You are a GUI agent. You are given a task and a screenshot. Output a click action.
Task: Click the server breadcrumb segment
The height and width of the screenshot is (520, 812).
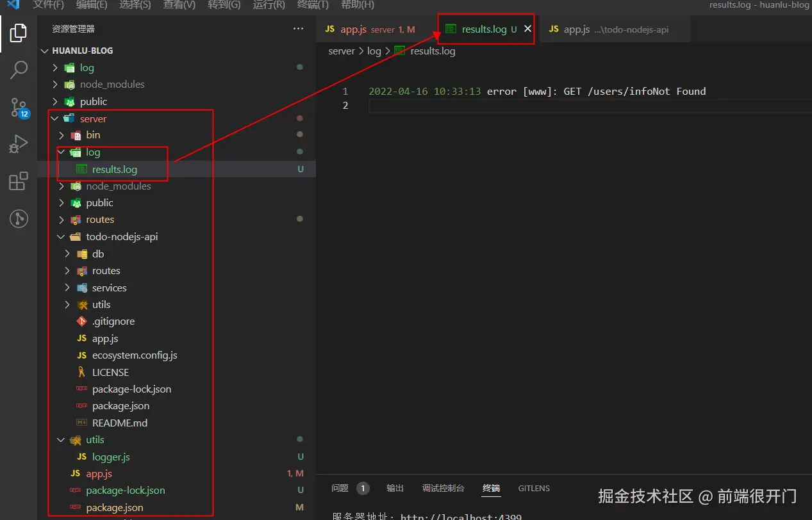[x=342, y=51]
